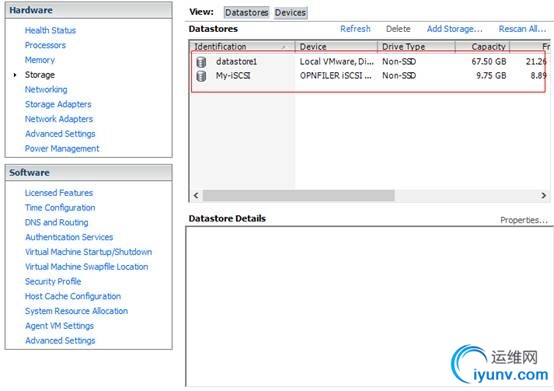Click the Hardware panel header

point(89,10)
